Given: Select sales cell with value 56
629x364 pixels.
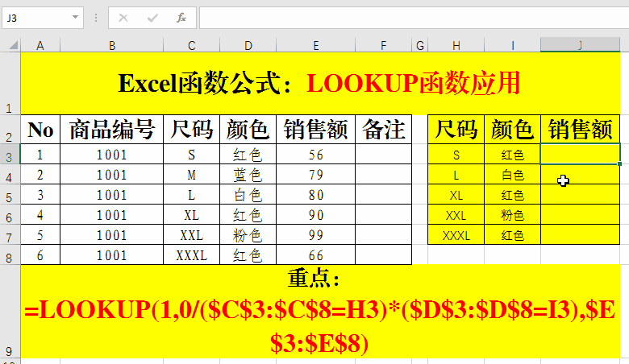Looking at the screenshot, I should 316,154.
